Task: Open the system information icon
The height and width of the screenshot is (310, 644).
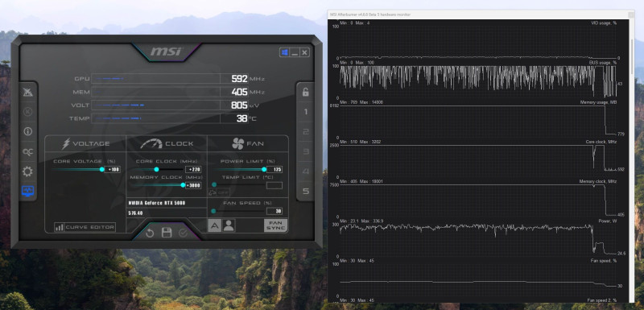Action: (x=28, y=131)
